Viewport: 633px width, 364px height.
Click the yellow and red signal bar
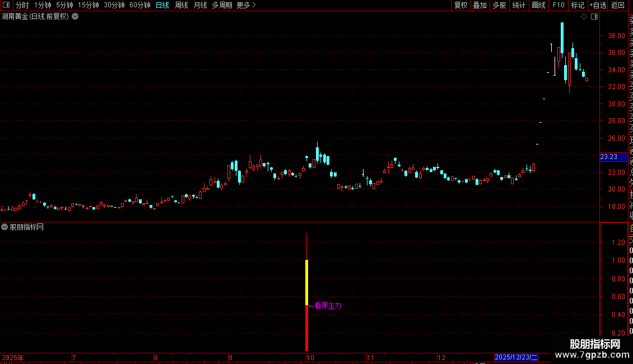(x=307, y=305)
